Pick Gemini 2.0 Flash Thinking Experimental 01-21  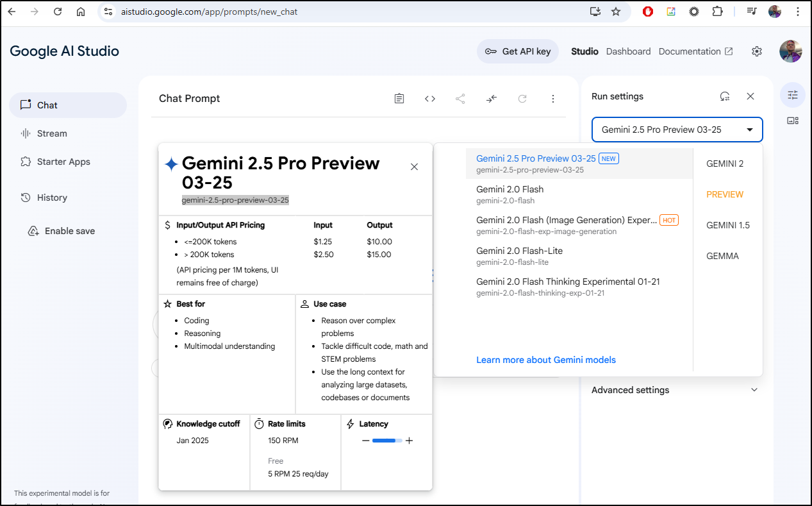pos(579,287)
